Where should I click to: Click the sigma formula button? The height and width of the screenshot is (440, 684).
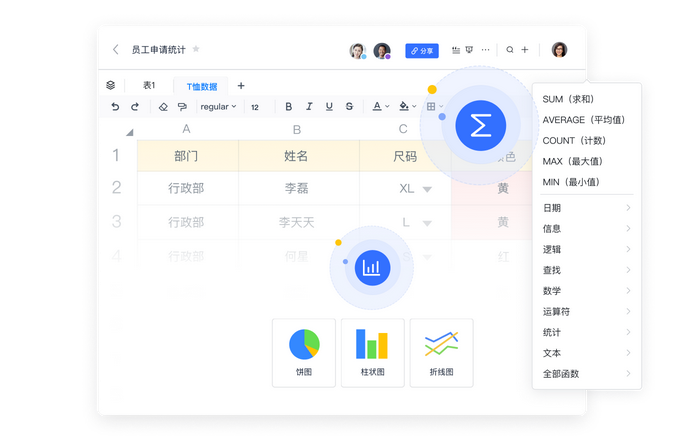[x=481, y=126]
